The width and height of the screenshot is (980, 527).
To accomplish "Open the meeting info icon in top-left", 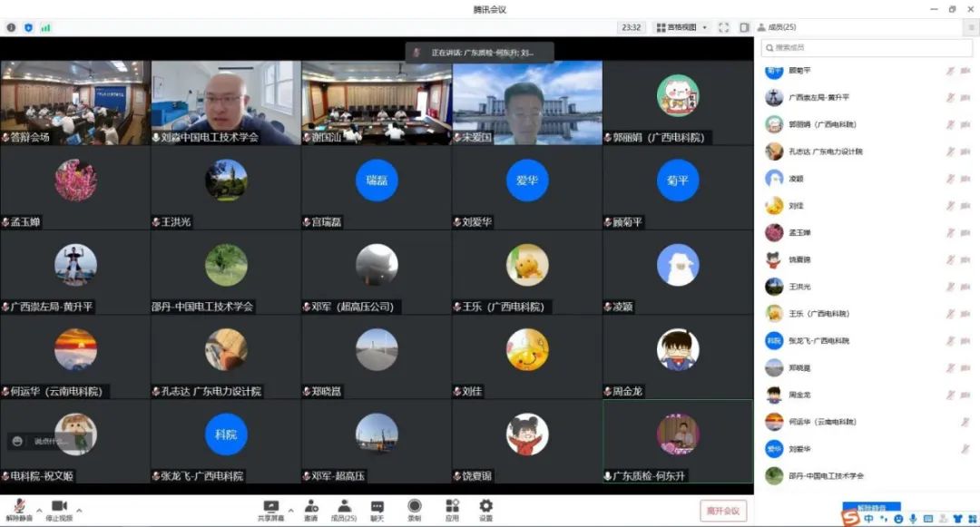I will 12,27.
